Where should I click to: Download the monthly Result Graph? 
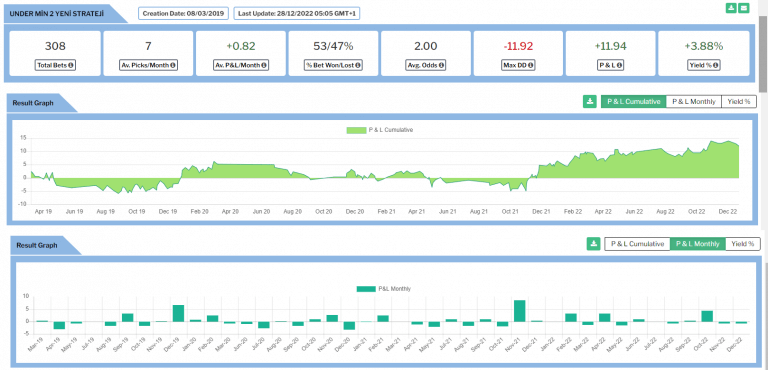593,244
